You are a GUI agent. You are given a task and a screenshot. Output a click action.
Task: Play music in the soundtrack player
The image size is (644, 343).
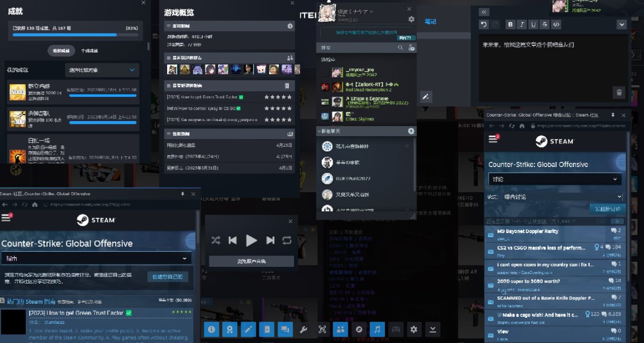click(251, 240)
